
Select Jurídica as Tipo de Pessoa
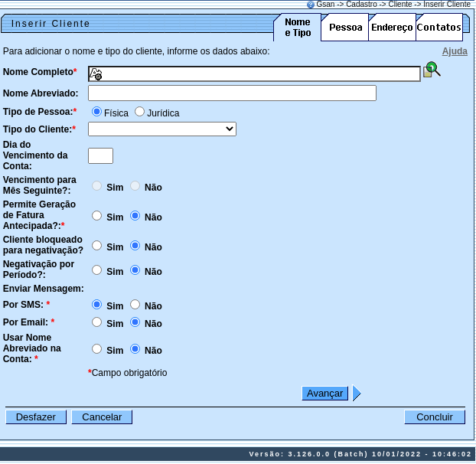point(139,112)
